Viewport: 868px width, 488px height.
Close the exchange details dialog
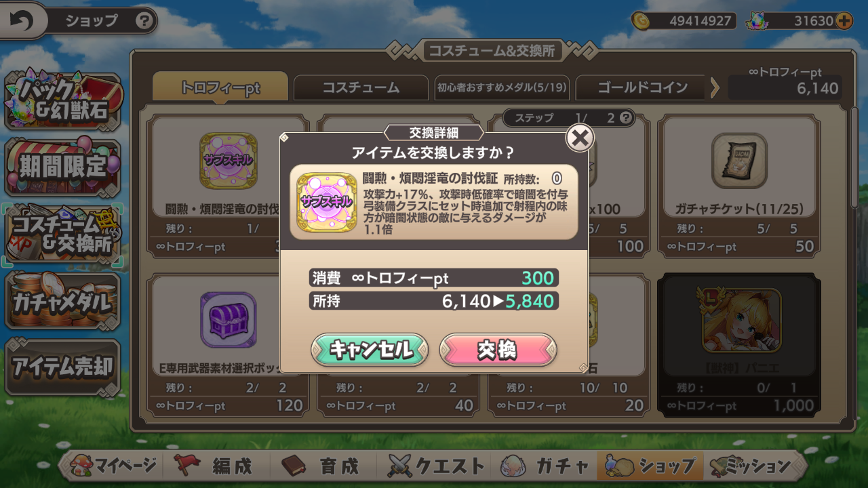[580, 138]
